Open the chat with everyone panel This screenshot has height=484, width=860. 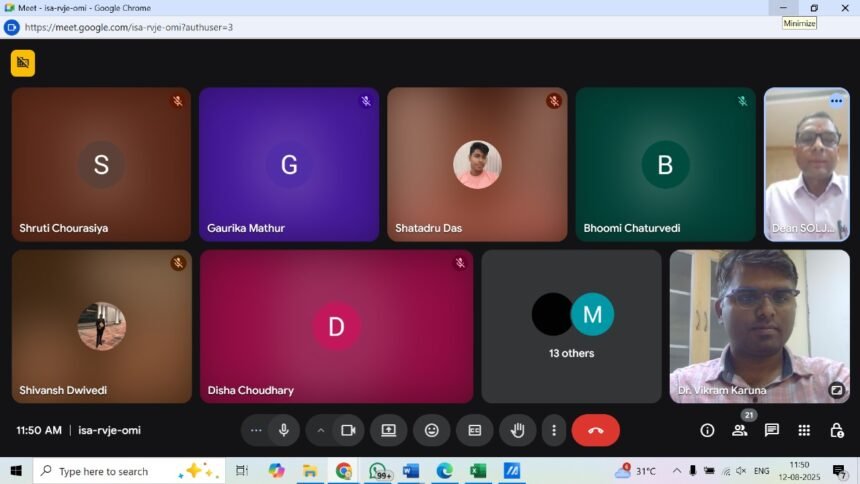pos(772,430)
